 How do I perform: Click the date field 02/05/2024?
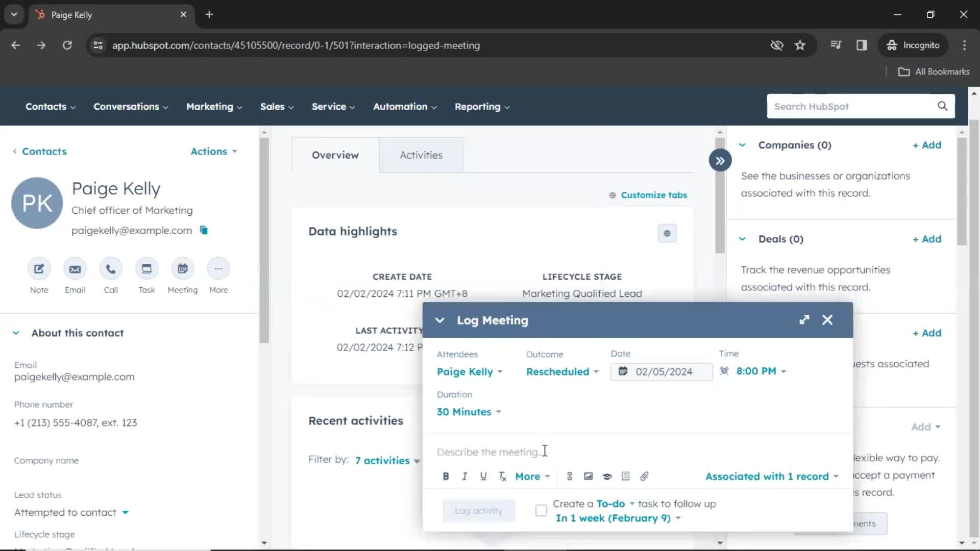[x=661, y=372]
